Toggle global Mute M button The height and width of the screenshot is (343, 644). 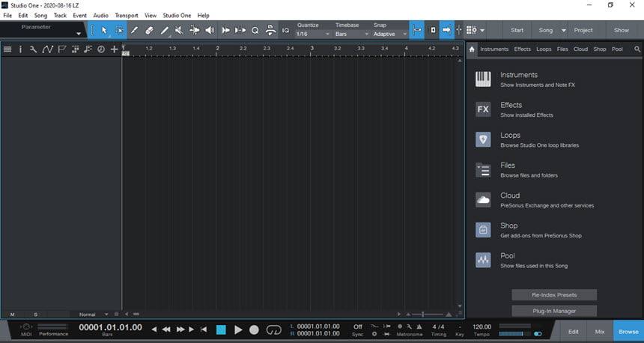click(12, 315)
